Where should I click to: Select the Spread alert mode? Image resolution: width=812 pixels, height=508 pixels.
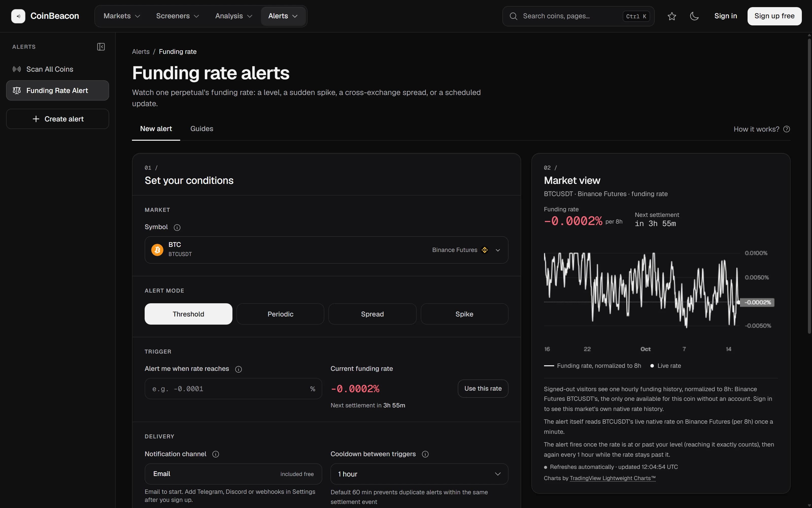pos(372,314)
